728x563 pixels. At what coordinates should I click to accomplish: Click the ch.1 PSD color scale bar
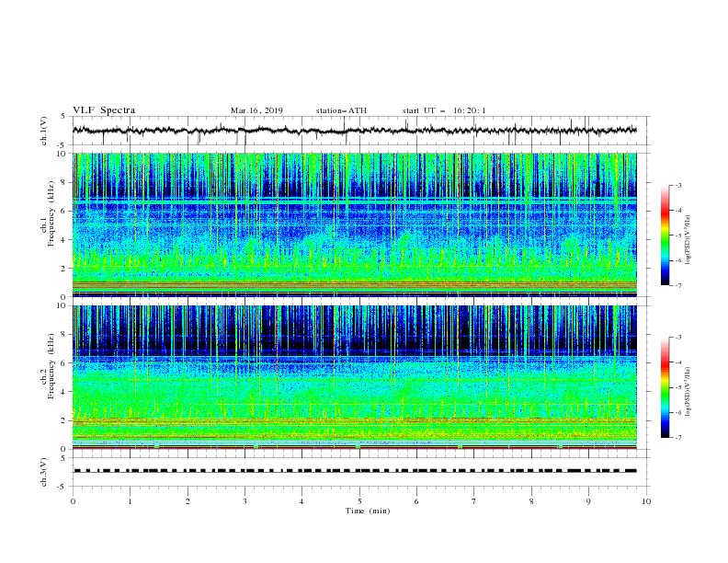click(665, 236)
